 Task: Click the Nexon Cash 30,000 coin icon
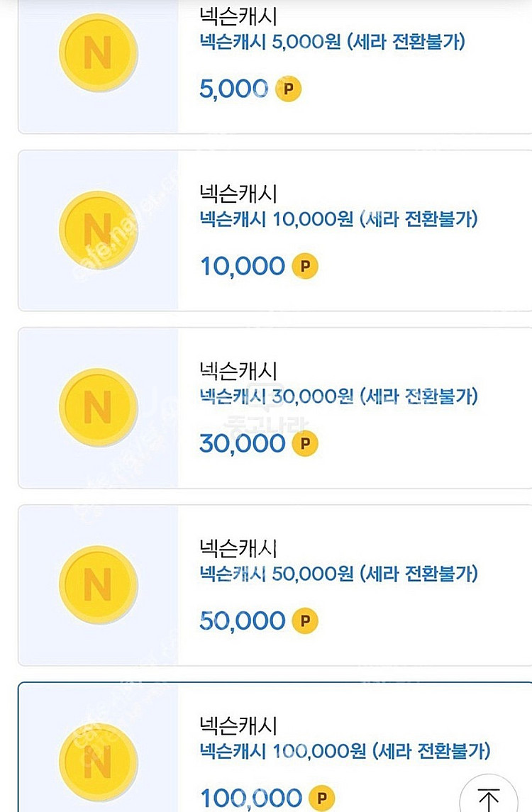coord(97,407)
